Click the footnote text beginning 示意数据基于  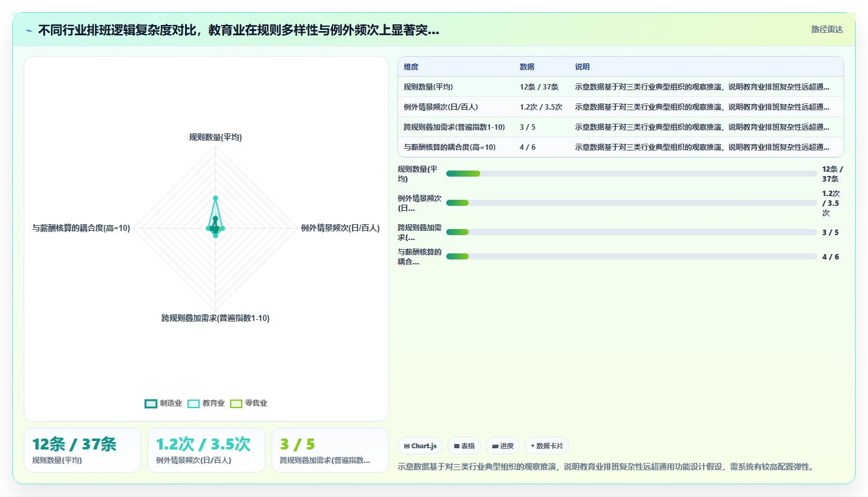point(606,467)
